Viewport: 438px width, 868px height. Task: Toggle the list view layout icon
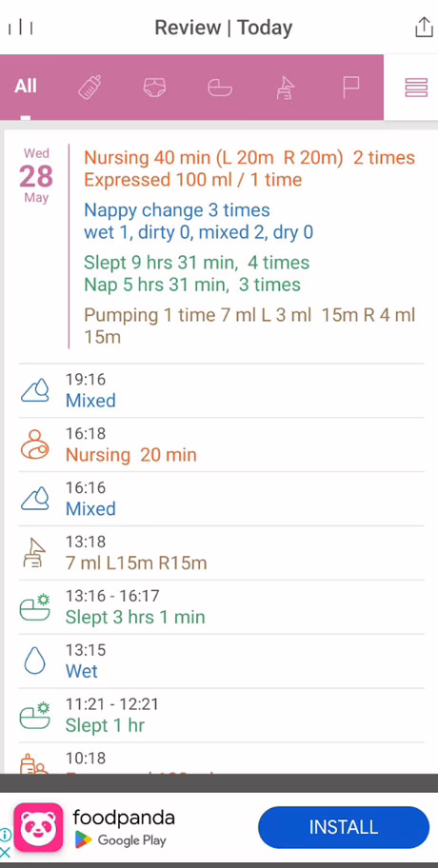click(416, 88)
